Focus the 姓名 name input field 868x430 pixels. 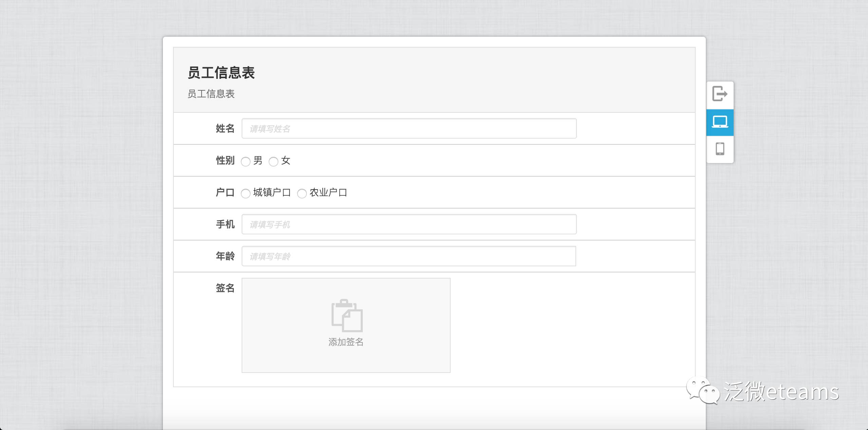pyautogui.click(x=409, y=128)
